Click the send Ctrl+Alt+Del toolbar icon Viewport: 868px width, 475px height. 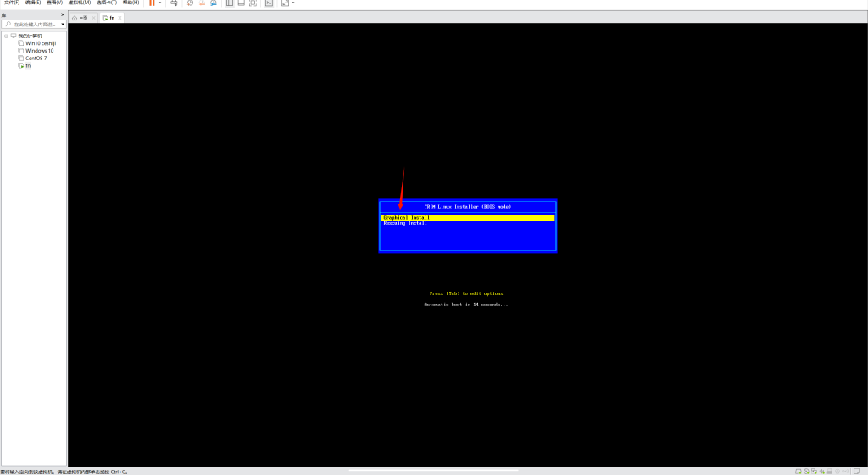(174, 3)
